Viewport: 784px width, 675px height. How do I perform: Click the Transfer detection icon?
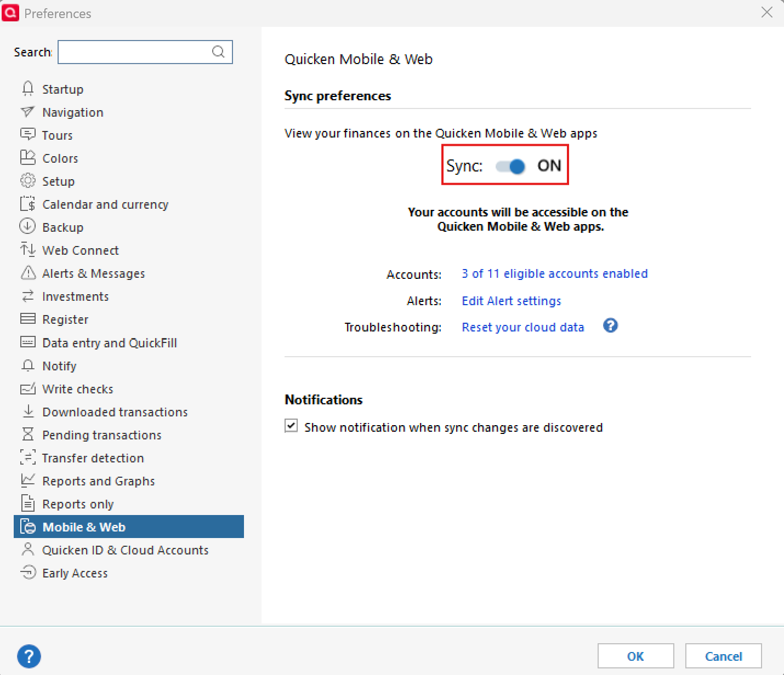(x=27, y=457)
